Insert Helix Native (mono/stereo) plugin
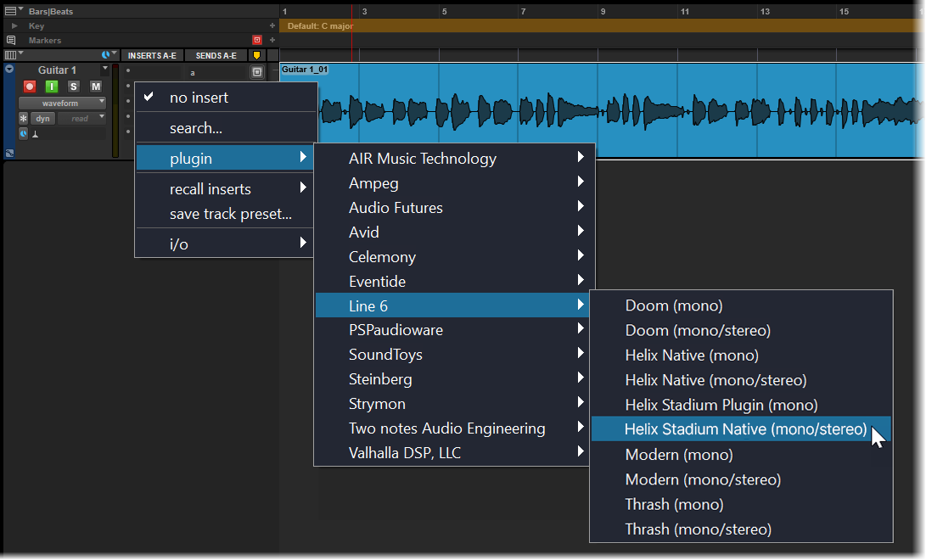This screenshot has height=560, width=926. 741,380
